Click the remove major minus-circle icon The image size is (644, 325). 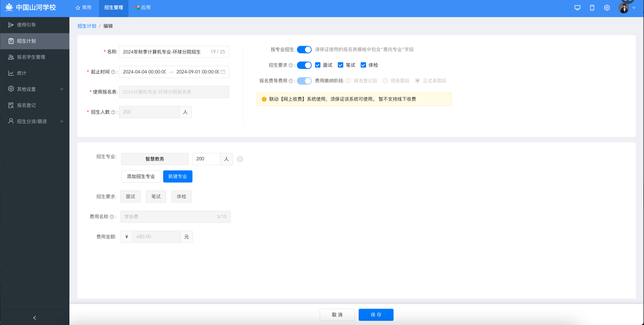pos(240,159)
